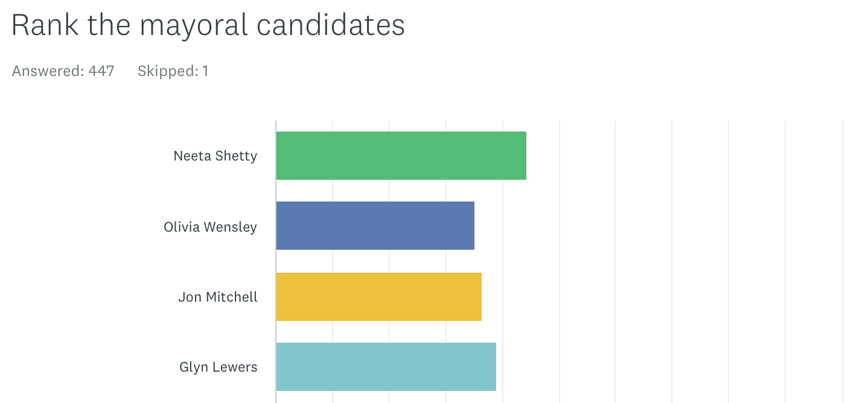Click the Neeta Shetty candidate label
The height and width of the screenshot is (403, 868).
point(215,156)
